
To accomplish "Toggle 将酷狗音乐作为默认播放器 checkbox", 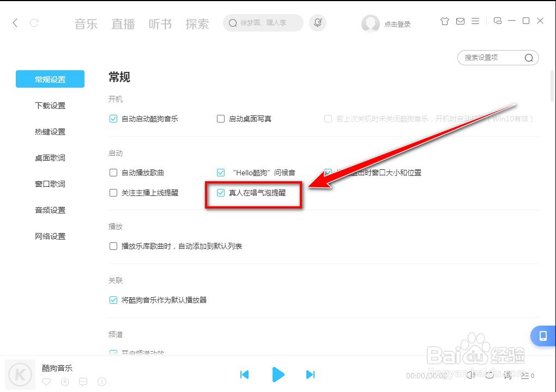I will coord(113,300).
